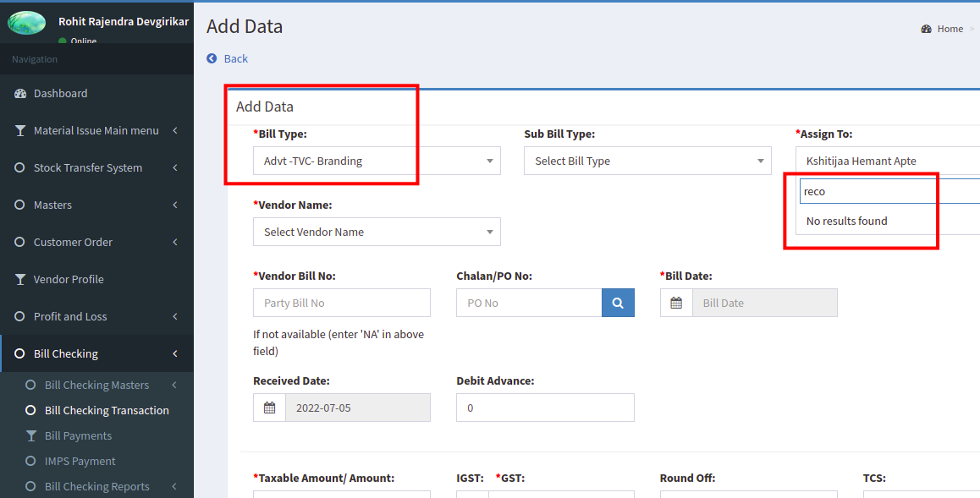This screenshot has width=980, height=498.
Task: Click the user avatar image
Action: click(x=26, y=23)
